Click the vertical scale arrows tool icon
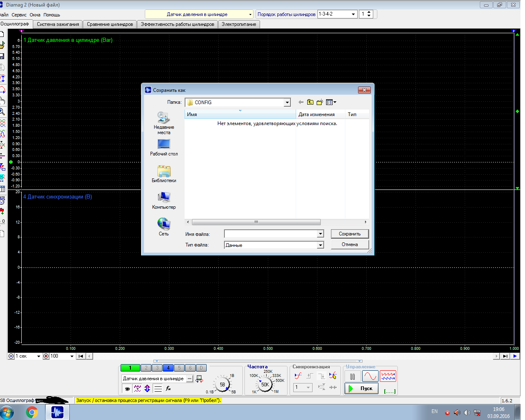 click(x=2, y=78)
